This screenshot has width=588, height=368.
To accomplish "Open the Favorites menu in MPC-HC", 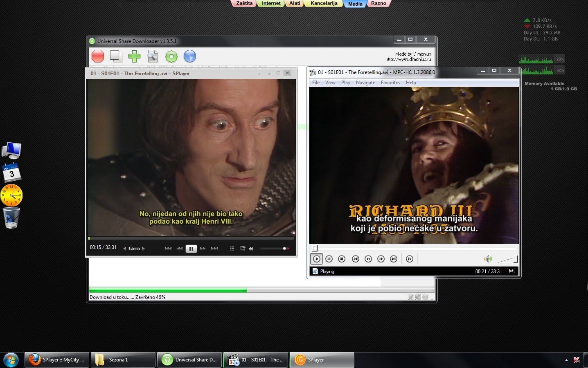I will click(390, 83).
